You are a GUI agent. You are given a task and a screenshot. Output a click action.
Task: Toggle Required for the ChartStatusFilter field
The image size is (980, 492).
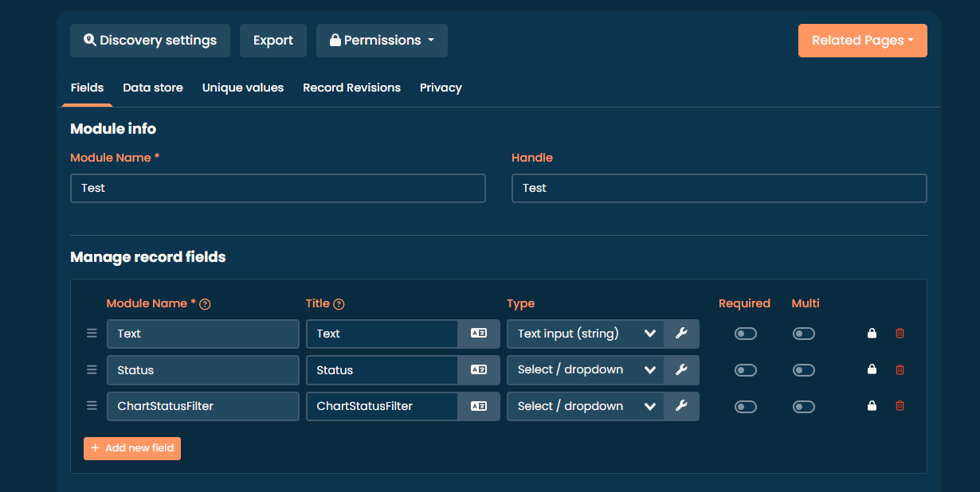pos(746,407)
